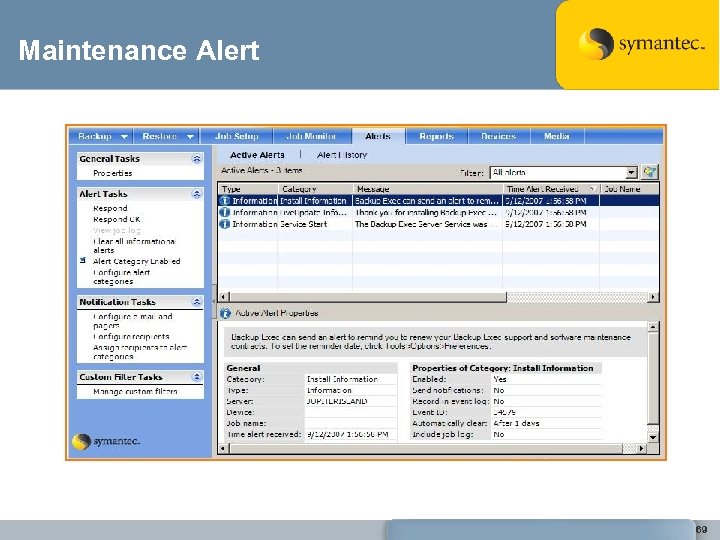The image size is (720, 540).
Task: Switch to the Job Setup tab
Action: [236, 136]
